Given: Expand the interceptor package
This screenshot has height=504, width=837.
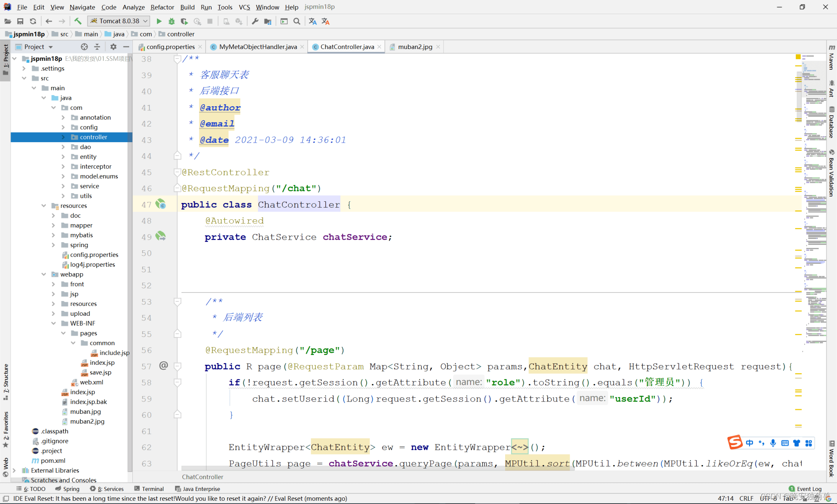Looking at the screenshot, I should [x=63, y=166].
